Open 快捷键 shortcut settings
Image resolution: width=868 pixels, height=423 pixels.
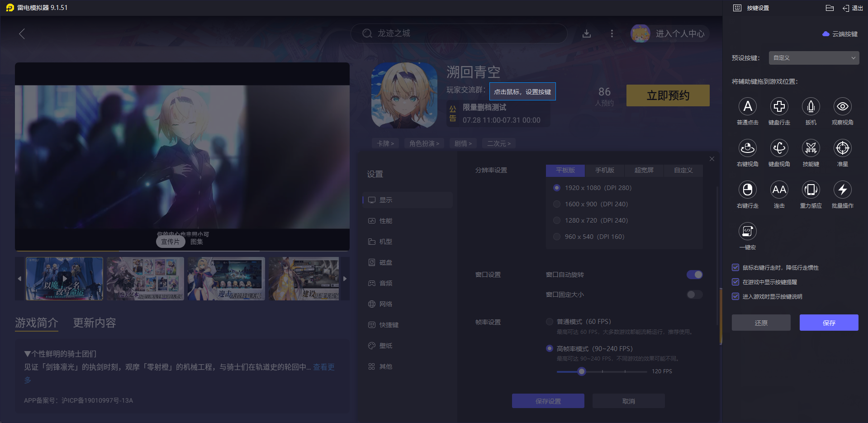(408, 325)
